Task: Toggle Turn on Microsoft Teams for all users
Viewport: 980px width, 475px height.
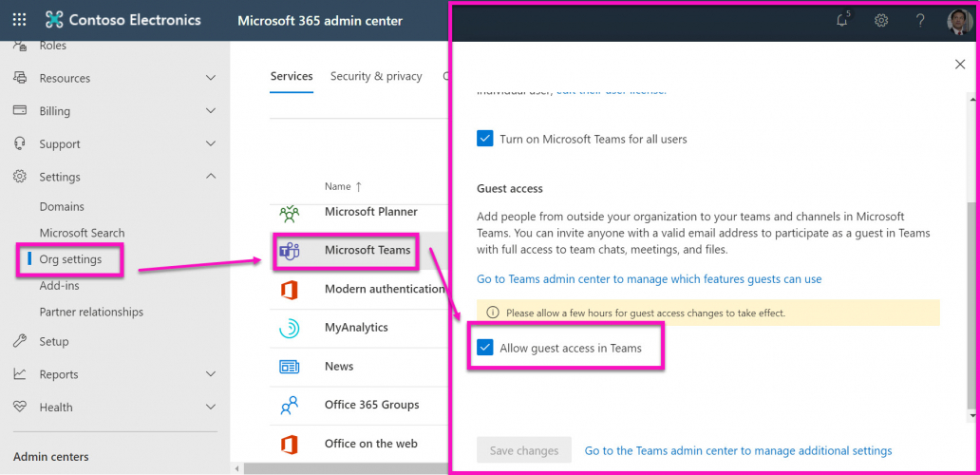Action: (485, 139)
